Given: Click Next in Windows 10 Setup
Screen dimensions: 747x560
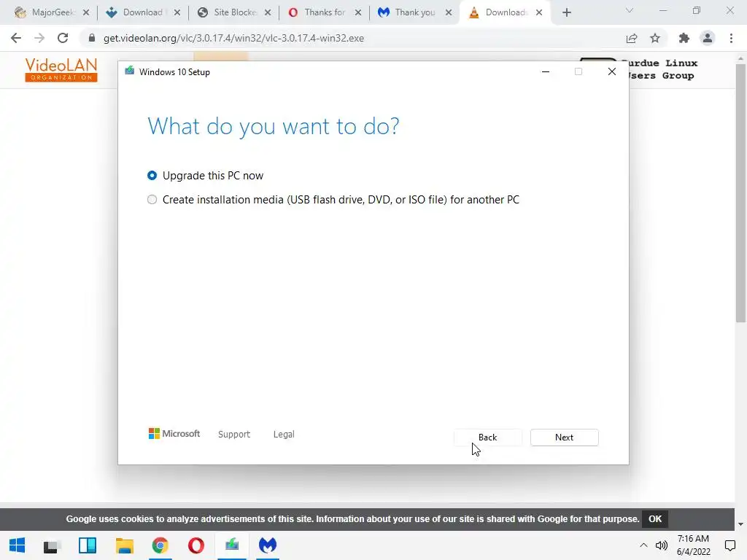Looking at the screenshot, I should pos(564,437).
